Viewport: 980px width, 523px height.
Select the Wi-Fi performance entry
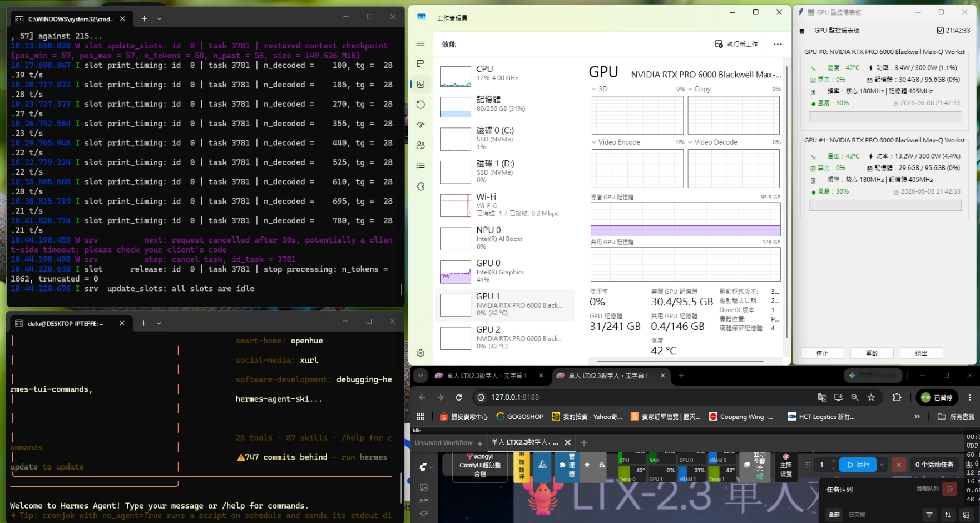point(505,205)
